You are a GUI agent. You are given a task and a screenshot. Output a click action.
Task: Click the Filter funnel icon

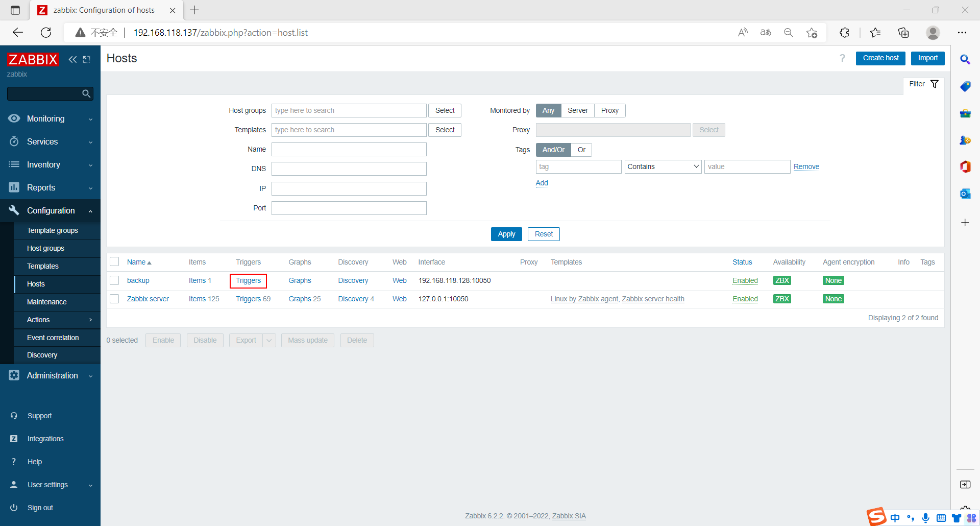coord(935,84)
